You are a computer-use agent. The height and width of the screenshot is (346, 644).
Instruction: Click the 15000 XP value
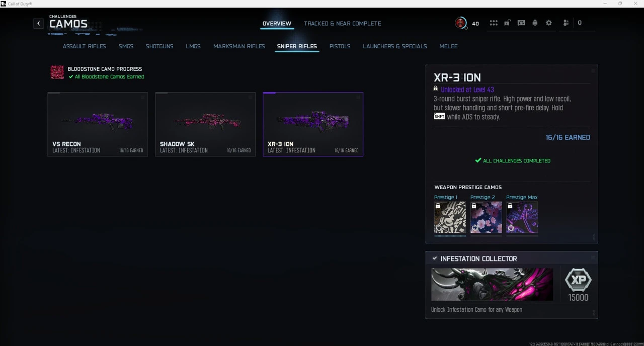578,298
